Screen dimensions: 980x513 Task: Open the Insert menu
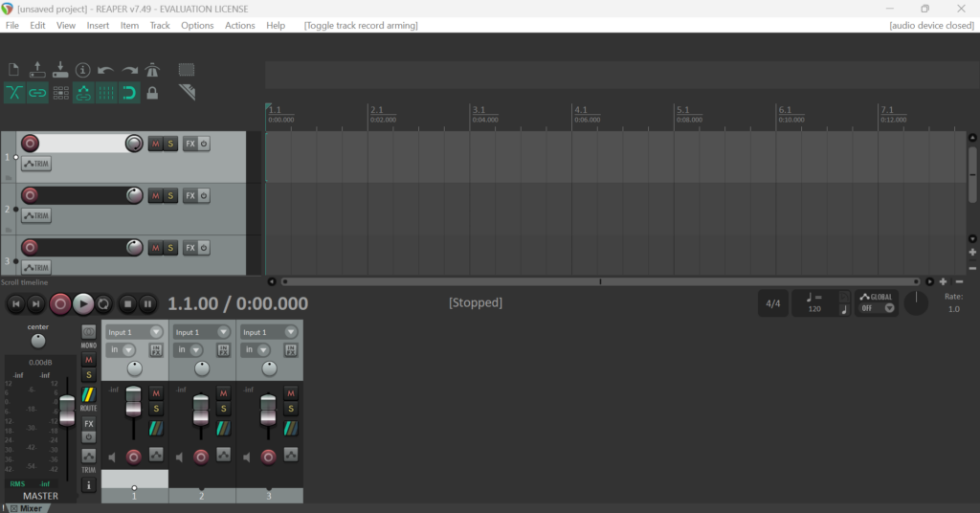coord(98,25)
